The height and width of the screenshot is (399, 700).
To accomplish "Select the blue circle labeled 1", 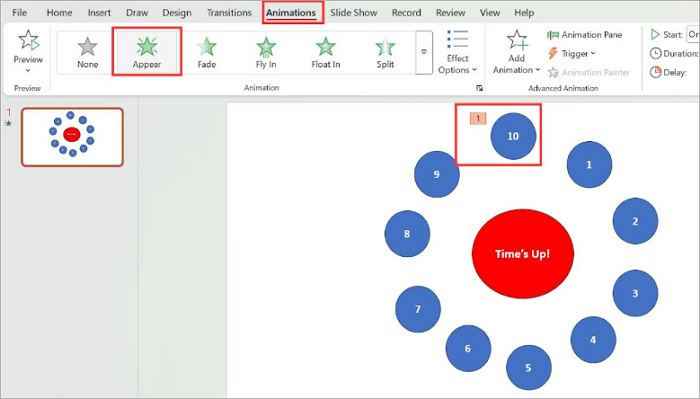I will click(589, 165).
